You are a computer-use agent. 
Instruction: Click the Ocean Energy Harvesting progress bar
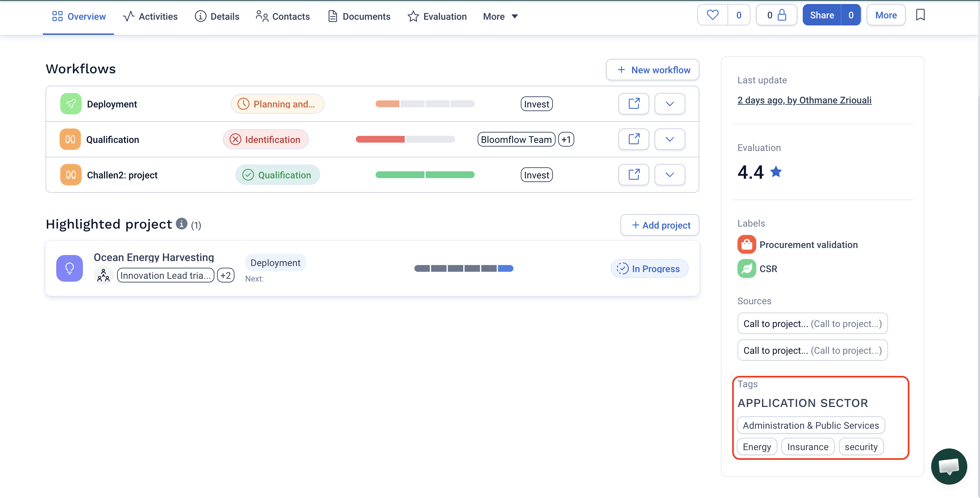463,268
